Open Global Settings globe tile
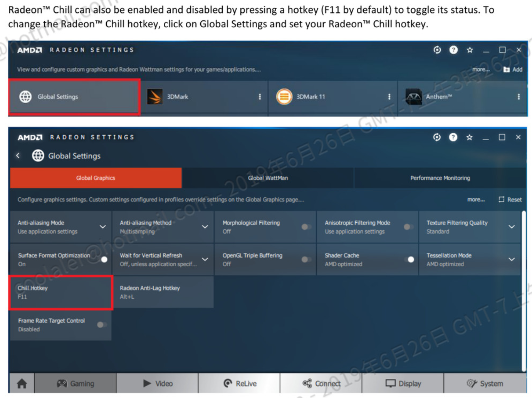This screenshot has height=398, width=532. click(74, 97)
